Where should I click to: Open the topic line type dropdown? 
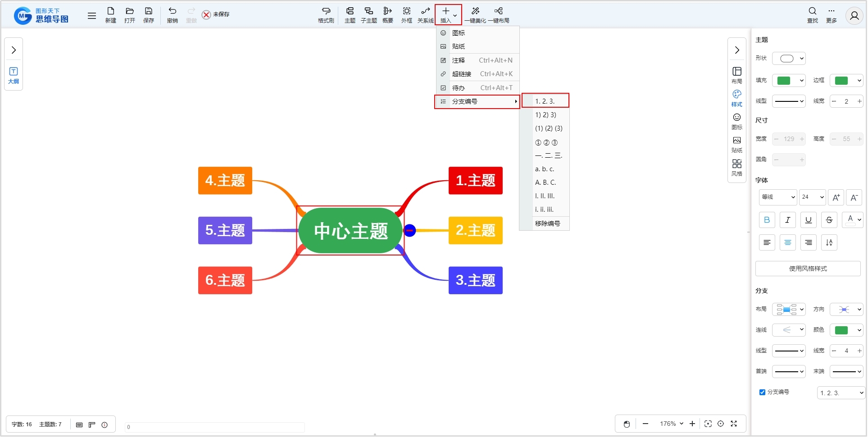[789, 101]
